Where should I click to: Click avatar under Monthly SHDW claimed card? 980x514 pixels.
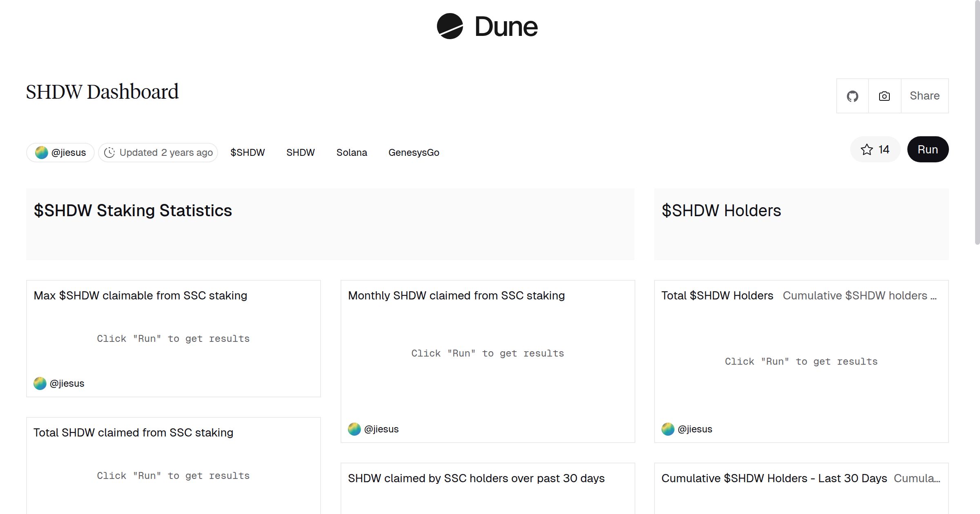point(354,429)
